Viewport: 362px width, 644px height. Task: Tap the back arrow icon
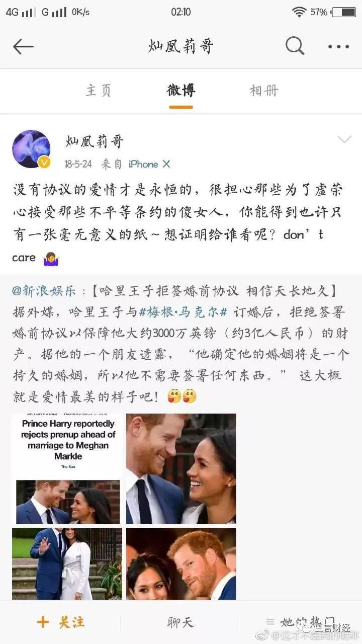pos(23,47)
